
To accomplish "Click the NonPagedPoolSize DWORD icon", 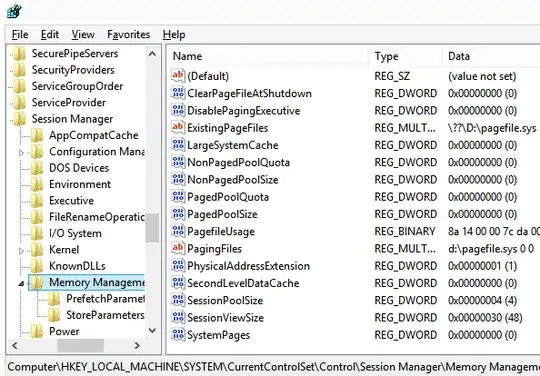I will tap(178, 179).
